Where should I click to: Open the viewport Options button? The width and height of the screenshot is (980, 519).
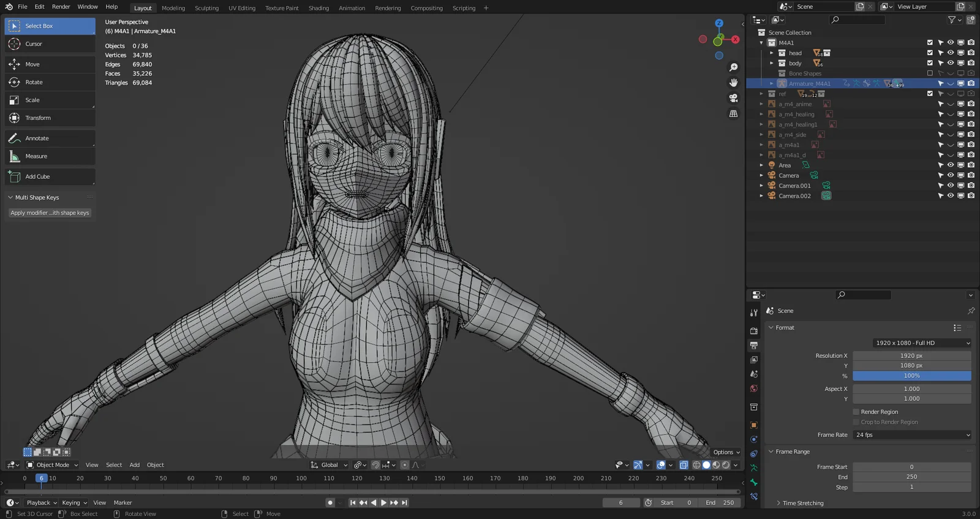[726, 452]
